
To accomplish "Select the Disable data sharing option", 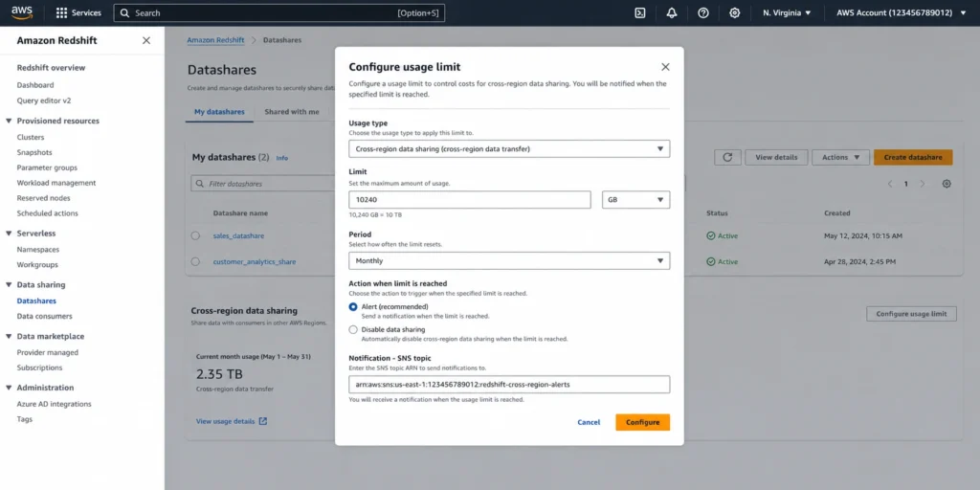I will click(x=353, y=329).
